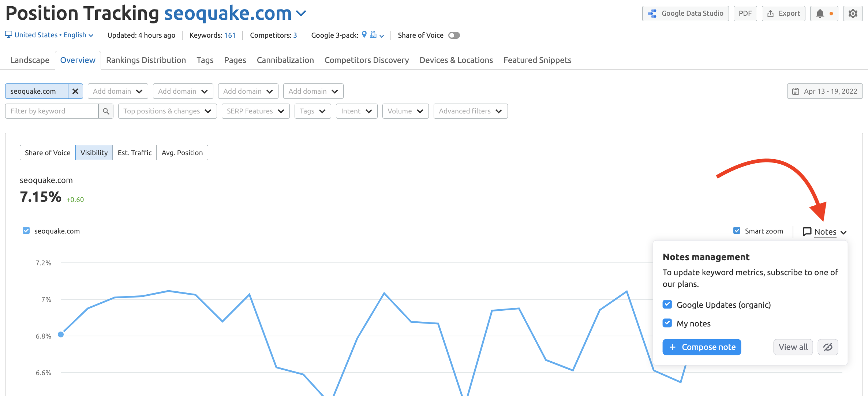Open the Rankings Distribution tab
The width and height of the screenshot is (868, 396).
click(146, 60)
